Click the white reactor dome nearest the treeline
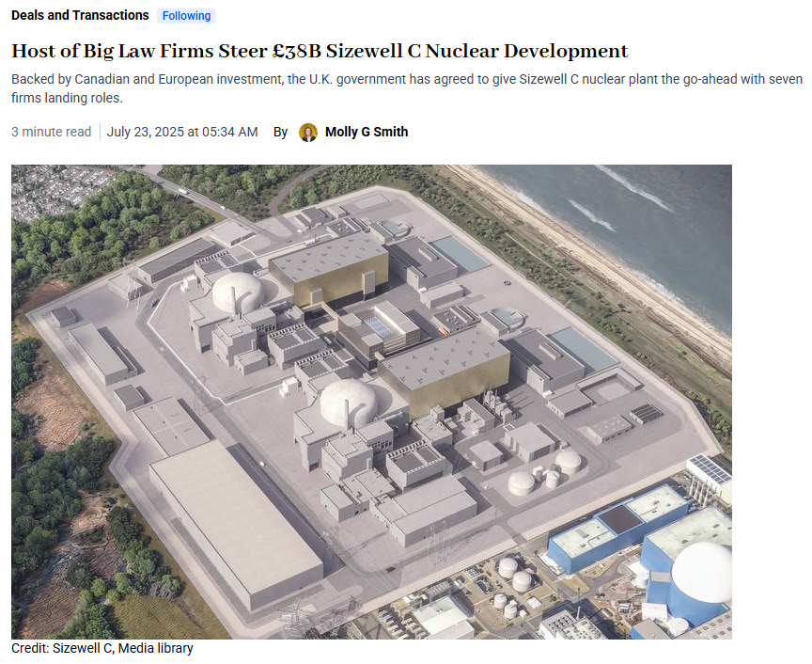 click(238, 292)
